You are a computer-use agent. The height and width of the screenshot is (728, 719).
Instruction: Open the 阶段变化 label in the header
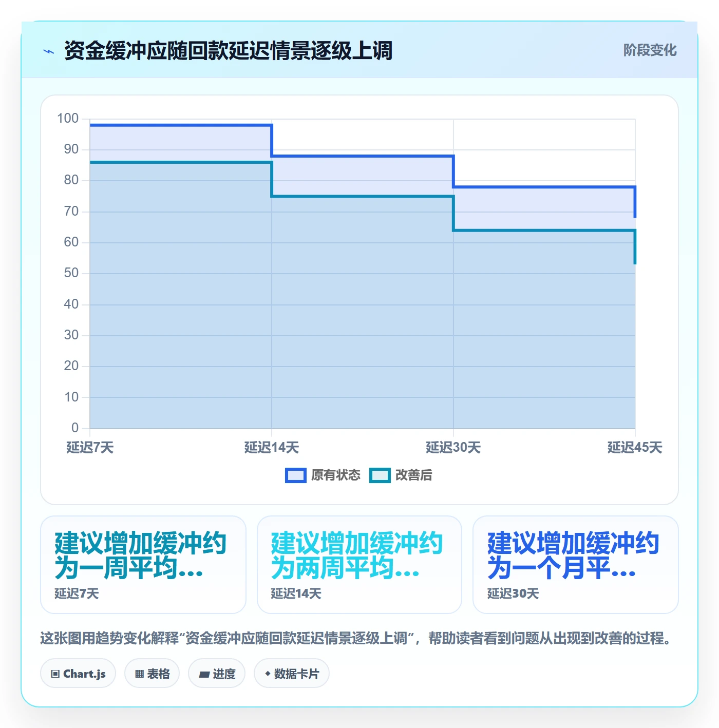pyautogui.click(x=650, y=50)
